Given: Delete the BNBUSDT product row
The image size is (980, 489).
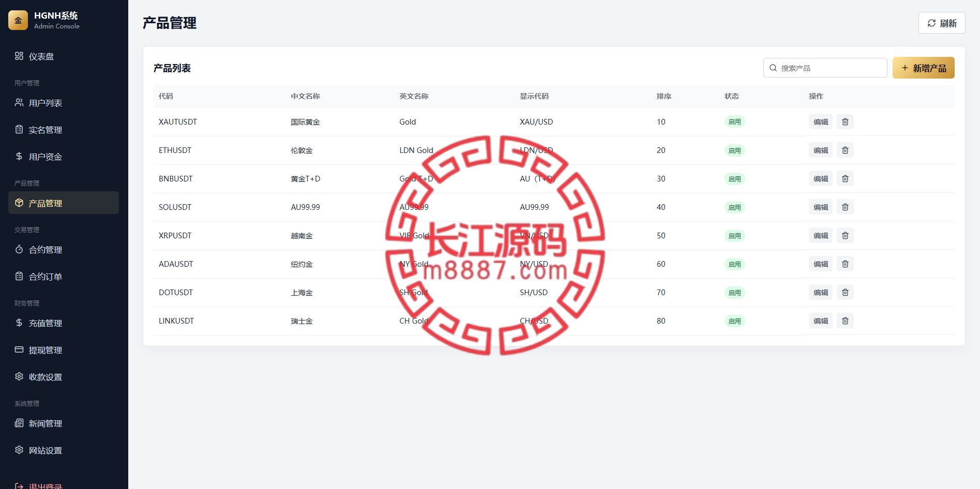Looking at the screenshot, I should [845, 179].
